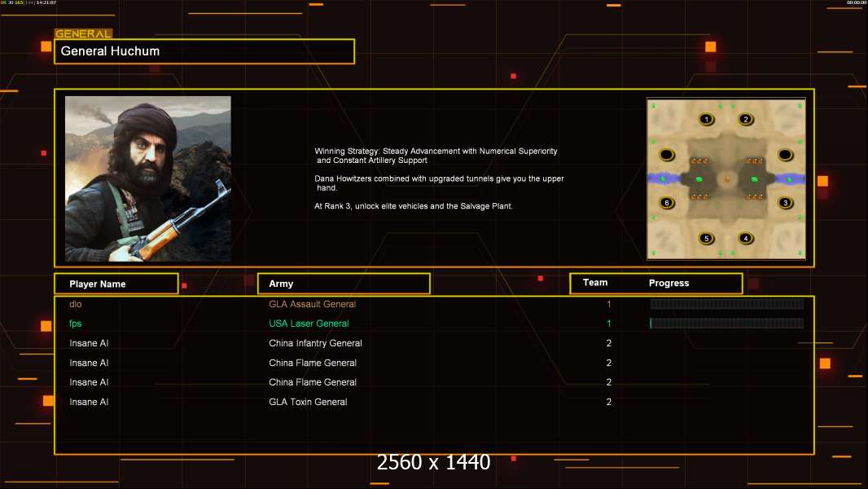The image size is (868, 489).
Task: Select start position 5 on minimap
Action: [x=706, y=238]
